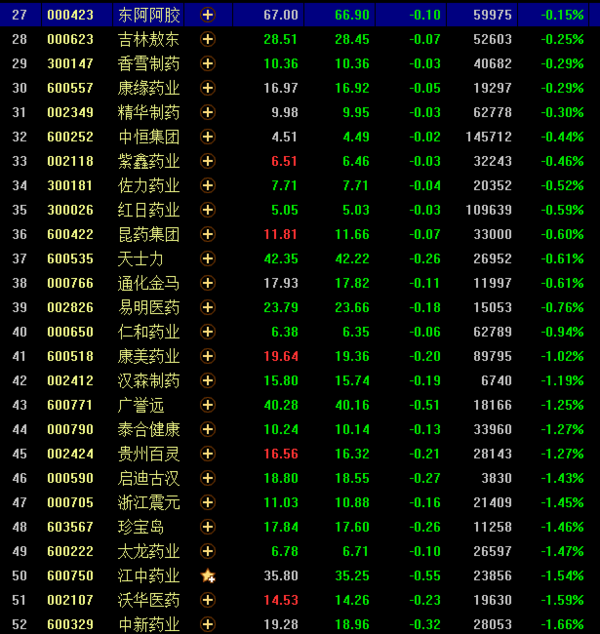This screenshot has width=600, height=634.
Task: Click the 145712 volume cell for 中恒集团
Action: click(x=488, y=137)
